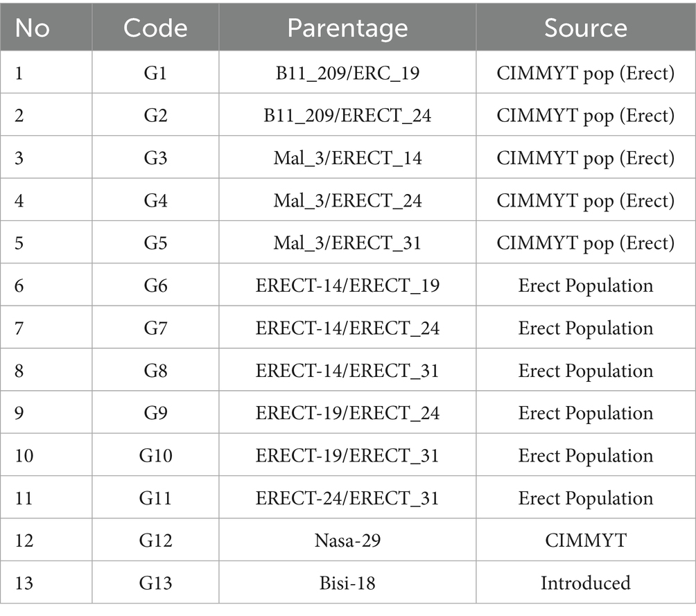Click the "Code" column header
This screenshot has width=696, height=616.
(155, 27)
